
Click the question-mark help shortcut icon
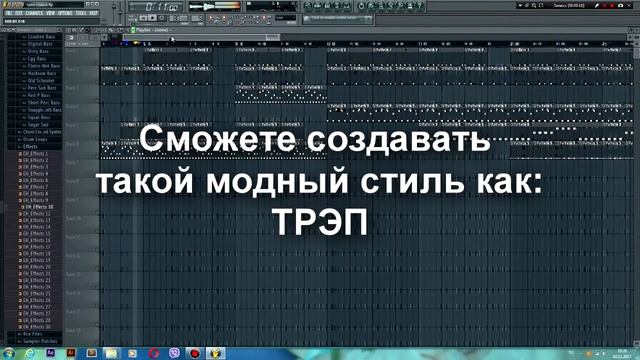420,6
